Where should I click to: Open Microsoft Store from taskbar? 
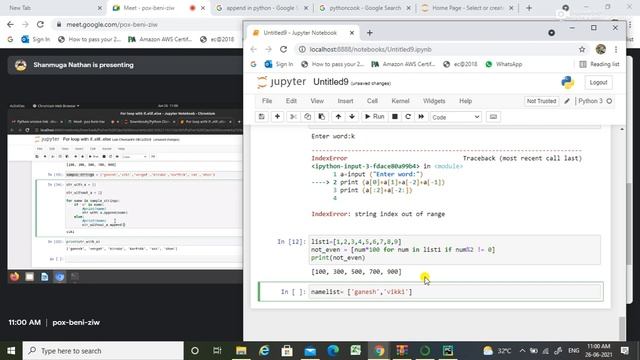point(287,351)
